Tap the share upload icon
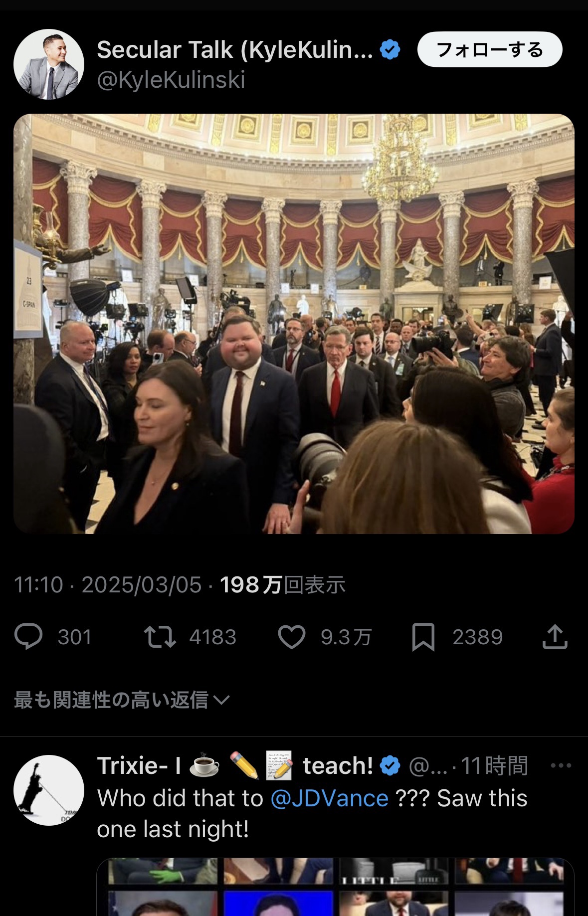The width and height of the screenshot is (588, 916). (x=555, y=637)
